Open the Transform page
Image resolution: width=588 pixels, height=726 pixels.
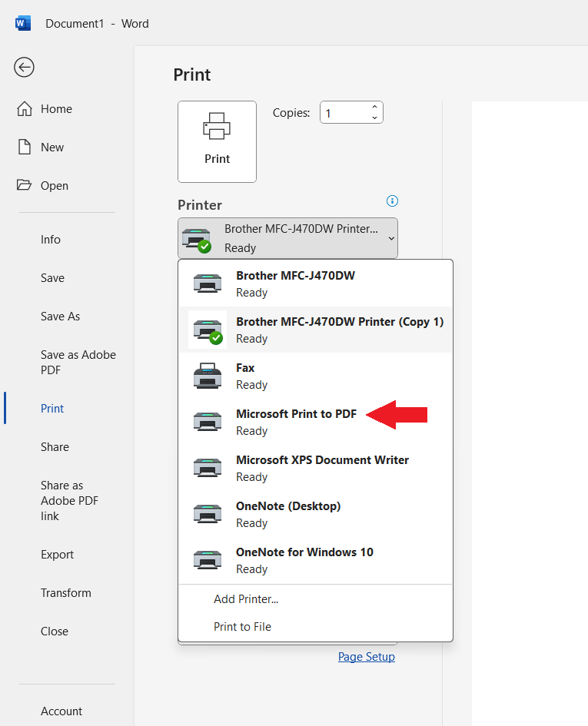pos(66,592)
